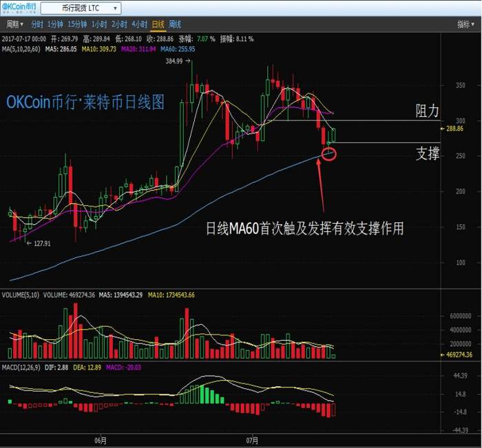Viewport: 482px width, 448px height.
Task: Click the 收: 288.86 close price
Action: [x=160, y=39]
